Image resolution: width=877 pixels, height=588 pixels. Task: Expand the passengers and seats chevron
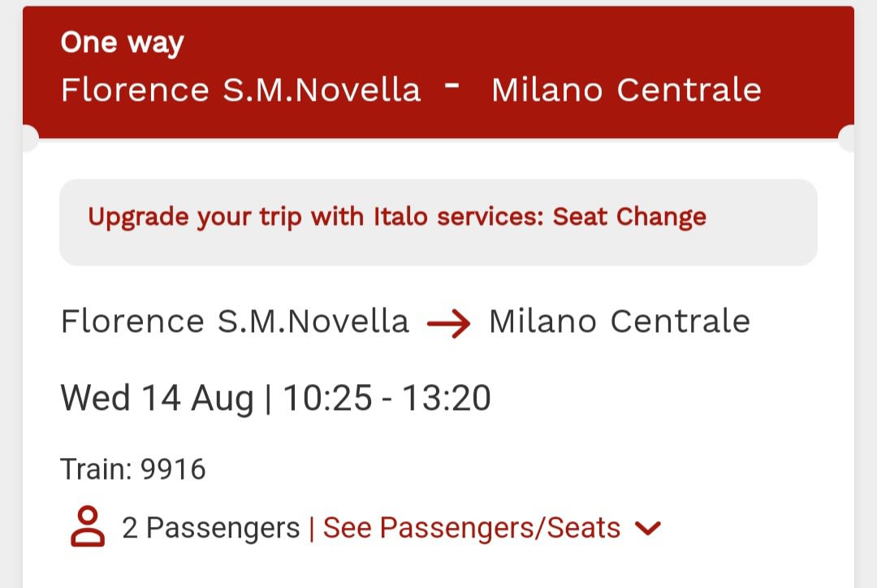pyautogui.click(x=647, y=529)
